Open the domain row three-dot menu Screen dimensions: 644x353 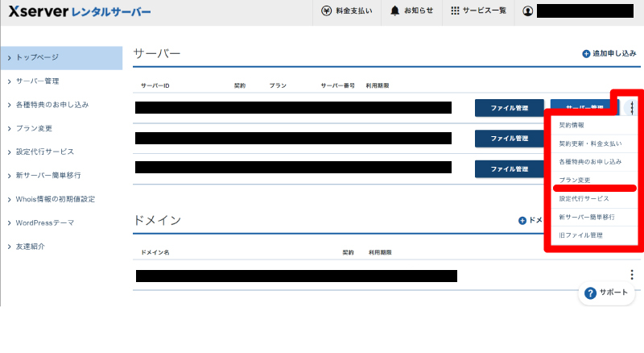click(x=632, y=275)
